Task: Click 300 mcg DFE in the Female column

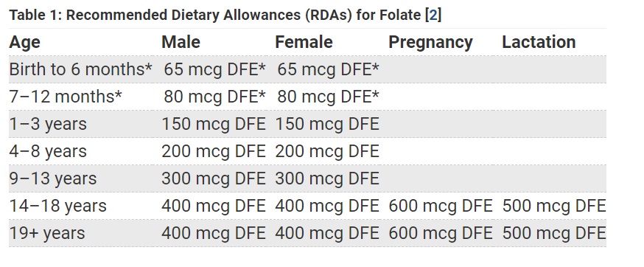Action: click(327, 178)
